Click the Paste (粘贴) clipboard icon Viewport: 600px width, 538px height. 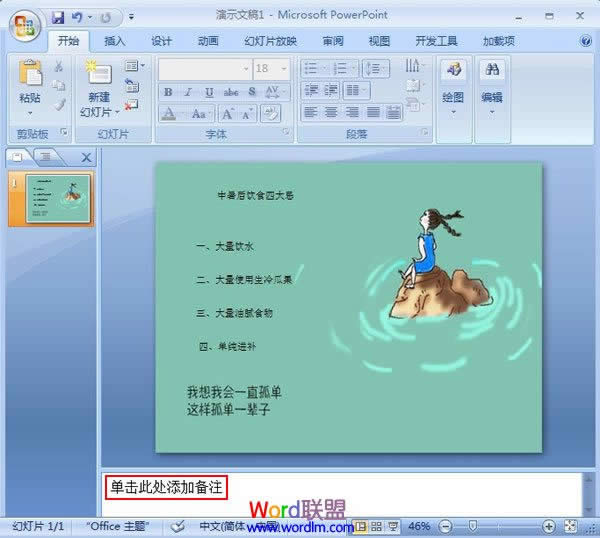[x=30, y=73]
